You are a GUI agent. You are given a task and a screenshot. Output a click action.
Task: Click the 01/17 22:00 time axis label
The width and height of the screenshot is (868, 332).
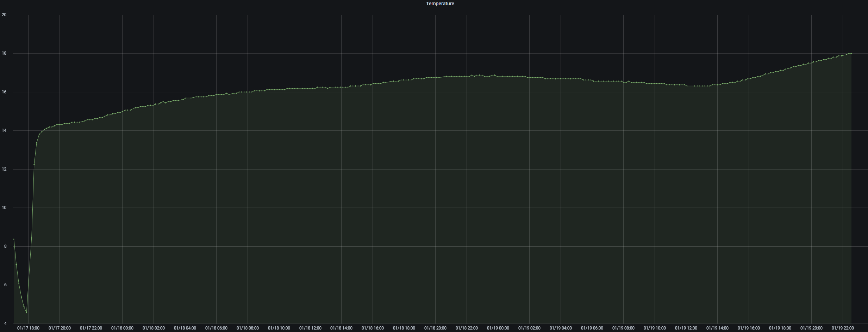pos(91,328)
